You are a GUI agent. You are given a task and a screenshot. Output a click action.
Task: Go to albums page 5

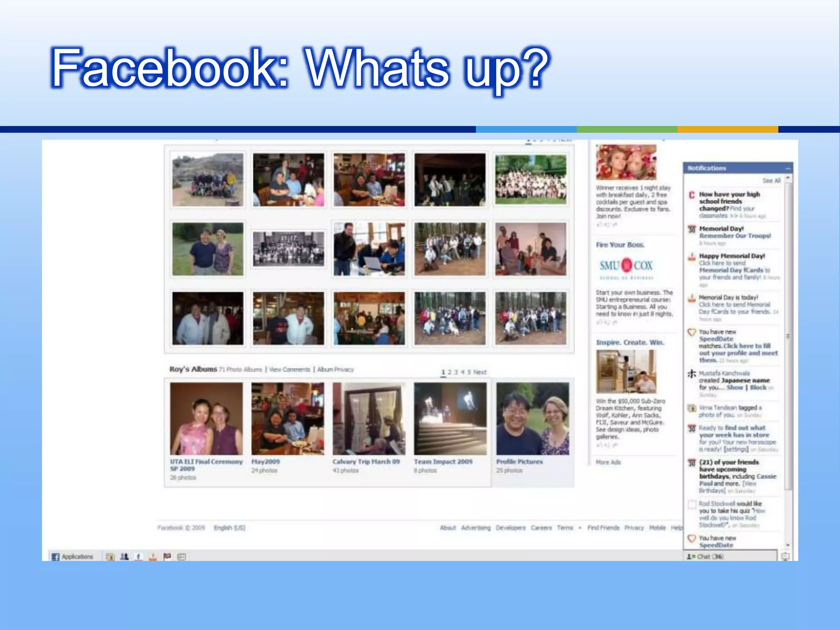tap(469, 372)
